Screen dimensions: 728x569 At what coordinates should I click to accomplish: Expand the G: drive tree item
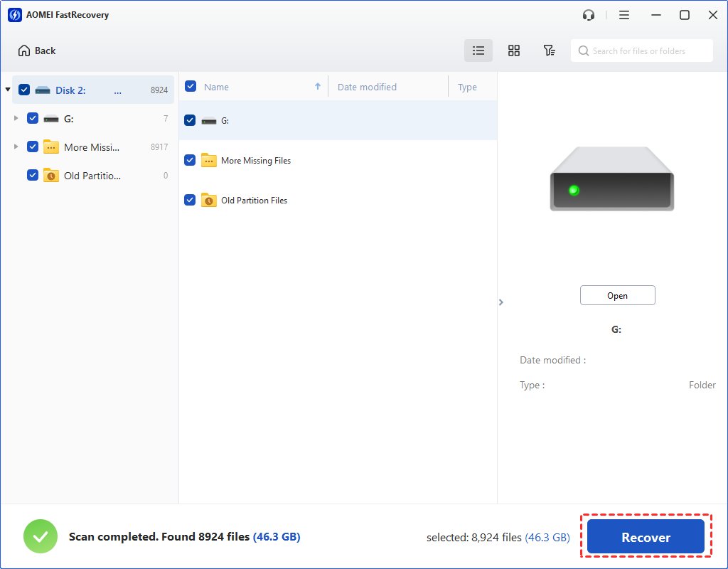coord(16,118)
